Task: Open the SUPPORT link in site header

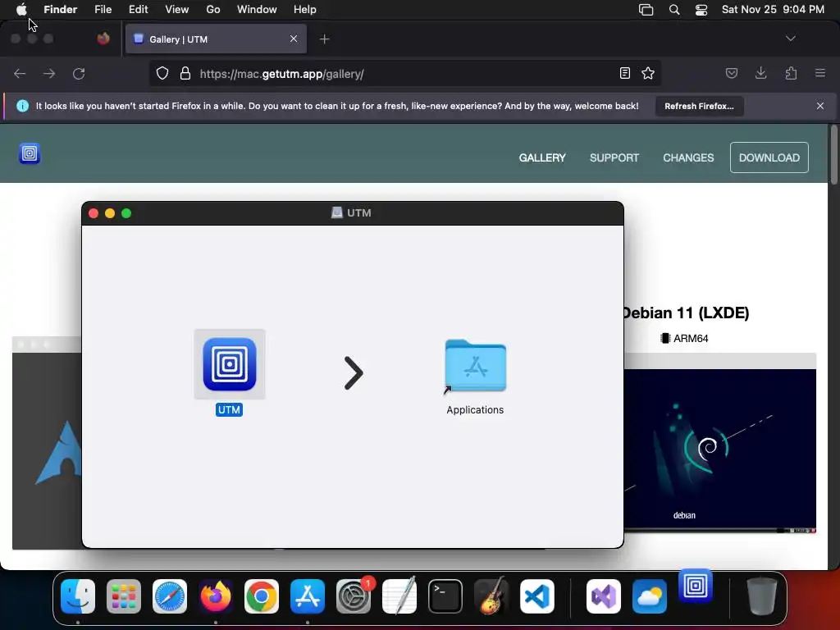Action: pos(614,157)
